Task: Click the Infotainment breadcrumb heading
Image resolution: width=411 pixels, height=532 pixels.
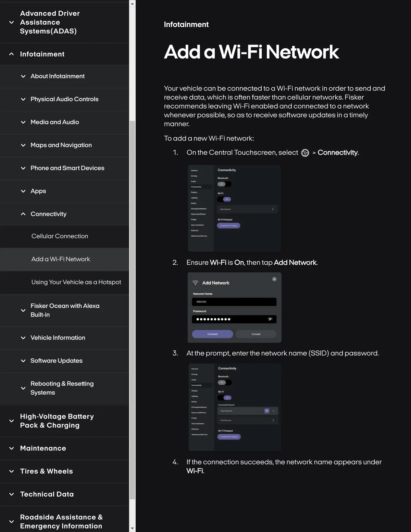Action: (x=186, y=24)
